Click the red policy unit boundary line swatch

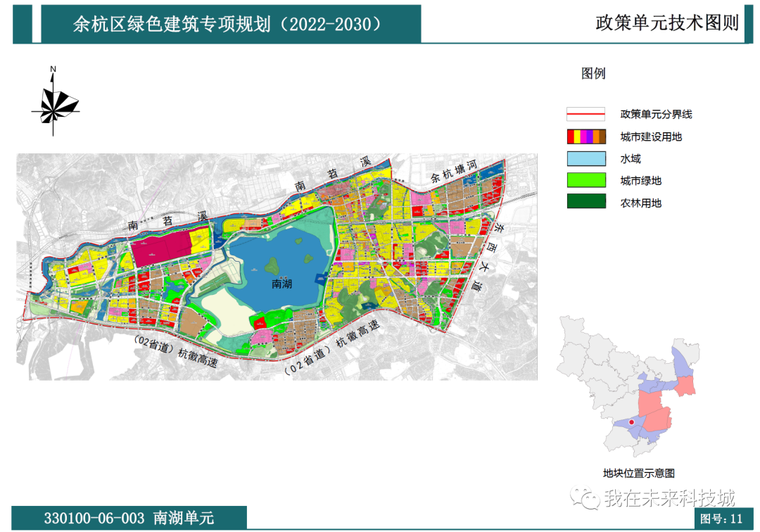[x=585, y=114]
